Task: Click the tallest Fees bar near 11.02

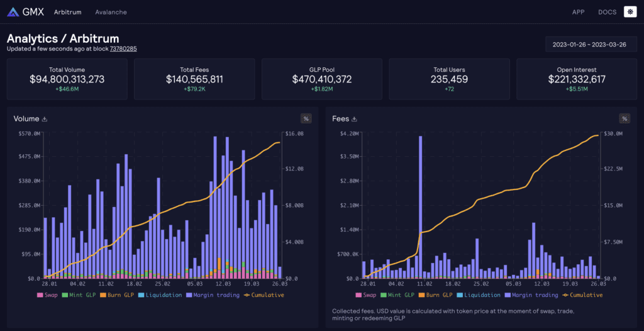Action: coord(420,208)
